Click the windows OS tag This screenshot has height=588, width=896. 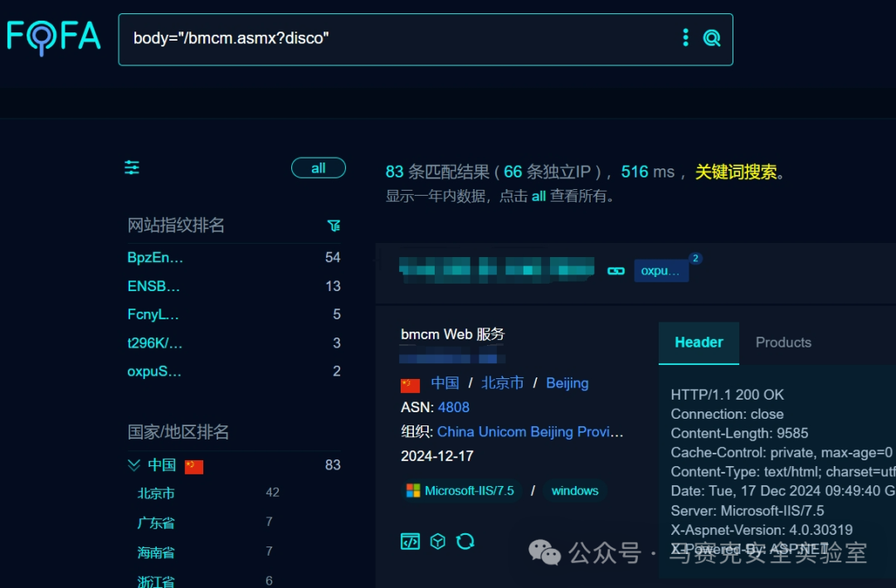coord(575,491)
